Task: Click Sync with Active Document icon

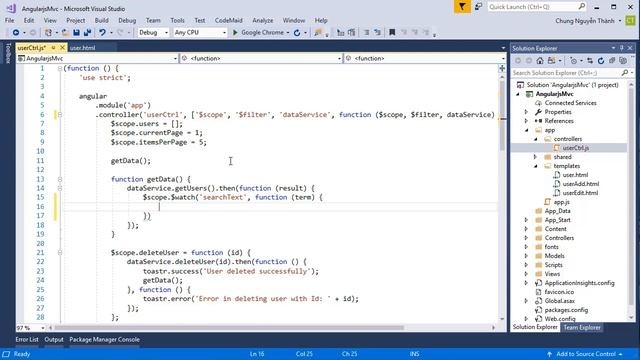Action: pos(590,61)
